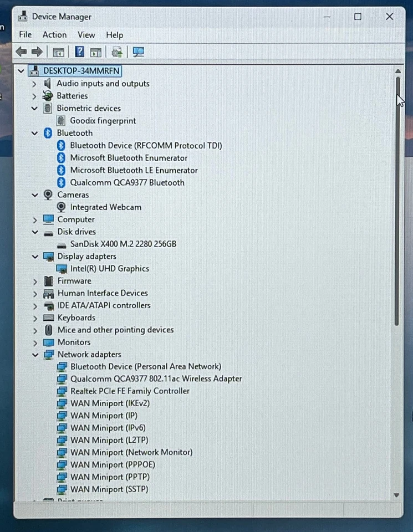This screenshot has height=532, width=413.
Task: Collapse the Bluetooth category
Action: [34, 134]
